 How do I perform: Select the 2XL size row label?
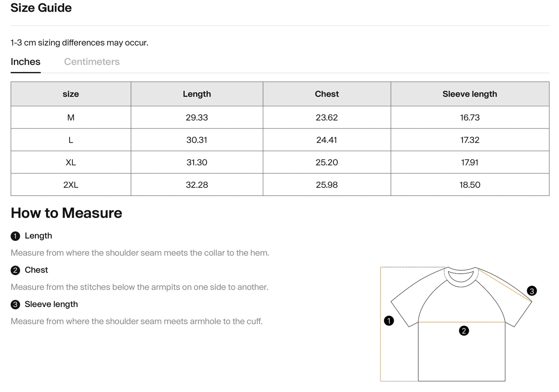pos(71,185)
